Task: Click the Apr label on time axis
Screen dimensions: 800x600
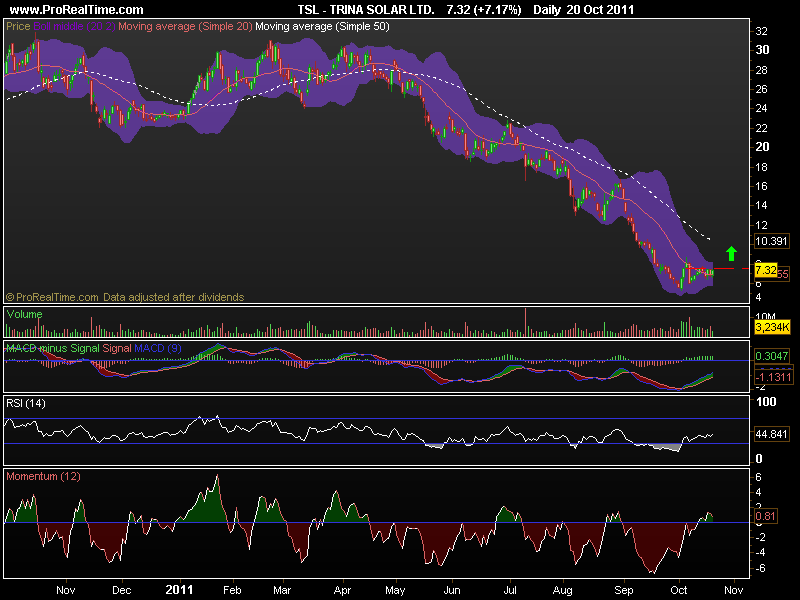Action: pos(342,590)
